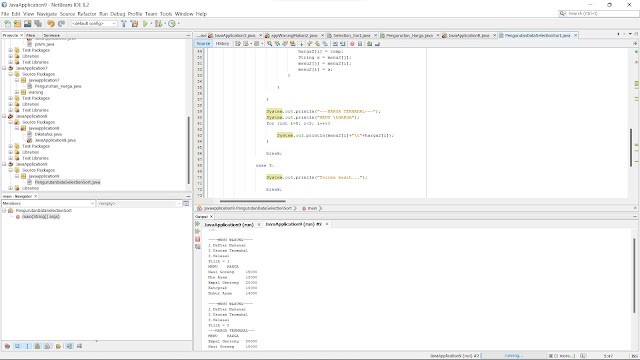Viewport: 640px width, 360px height.
Task: Minimize the Projects panel with dash button
Action: click(188, 36)
